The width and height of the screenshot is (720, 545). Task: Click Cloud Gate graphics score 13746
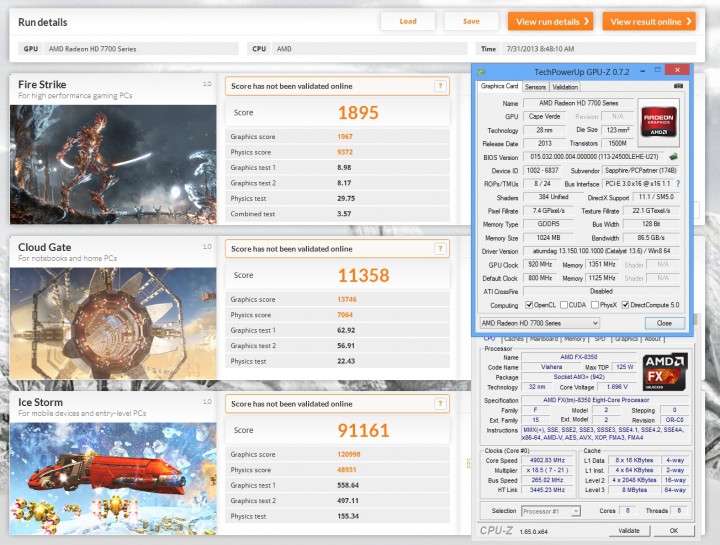tap(347, 299)
